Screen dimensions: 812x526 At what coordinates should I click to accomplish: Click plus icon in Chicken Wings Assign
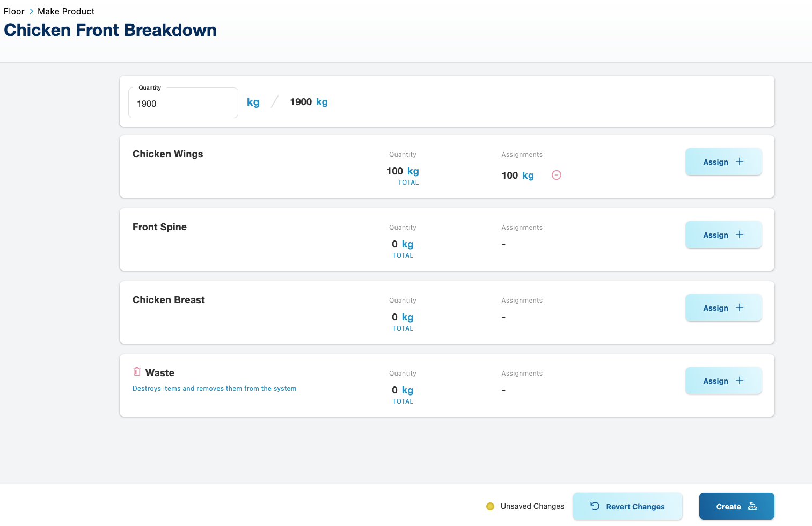740,162
